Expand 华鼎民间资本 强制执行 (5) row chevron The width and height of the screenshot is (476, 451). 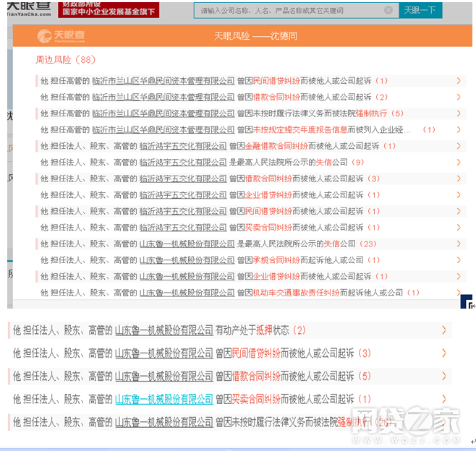(459, 113)
